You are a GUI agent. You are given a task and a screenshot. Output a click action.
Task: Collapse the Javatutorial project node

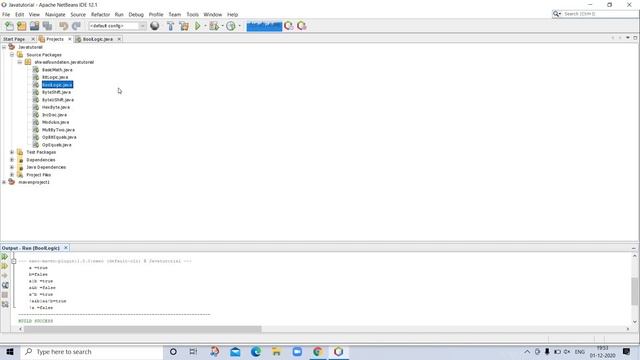tap(4, 47)
